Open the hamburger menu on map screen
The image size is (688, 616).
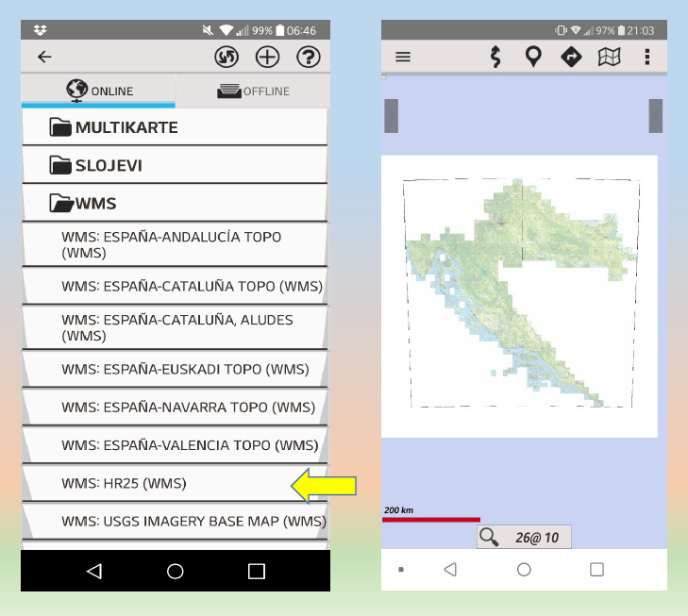[x=403, y=57]
